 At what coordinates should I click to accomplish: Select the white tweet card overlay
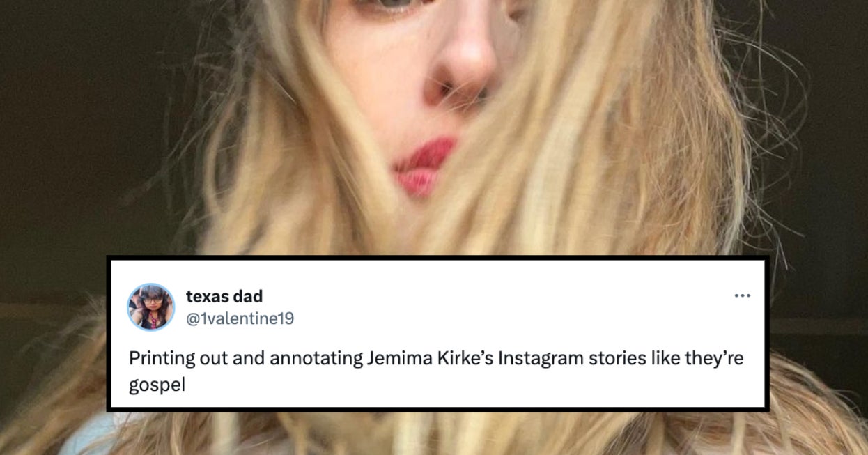437,333
